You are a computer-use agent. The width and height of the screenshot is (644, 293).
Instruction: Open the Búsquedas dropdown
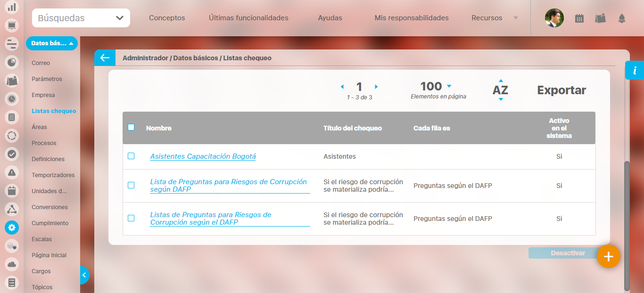click(81, 18)
